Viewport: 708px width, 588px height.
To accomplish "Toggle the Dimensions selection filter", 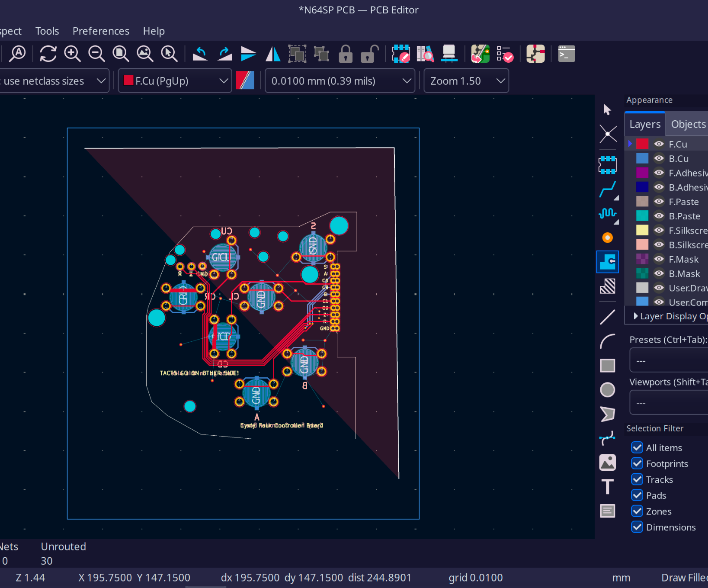I will click(x=637, y=527).
